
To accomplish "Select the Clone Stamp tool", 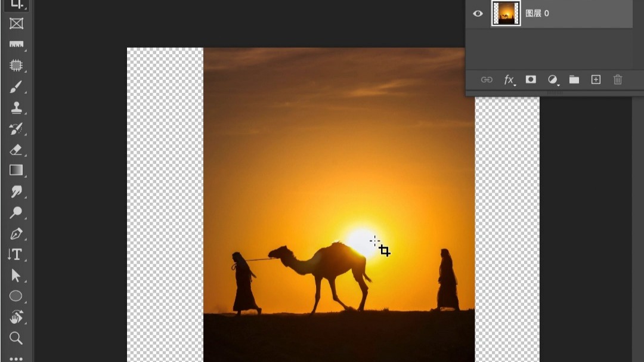I will (x=16, y=108).
